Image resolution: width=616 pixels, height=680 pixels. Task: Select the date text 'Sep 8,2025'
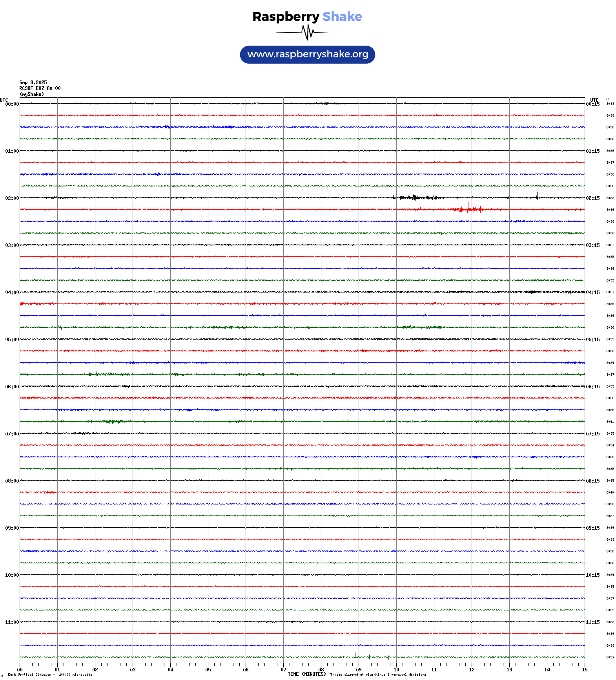(x=33, y=82)
